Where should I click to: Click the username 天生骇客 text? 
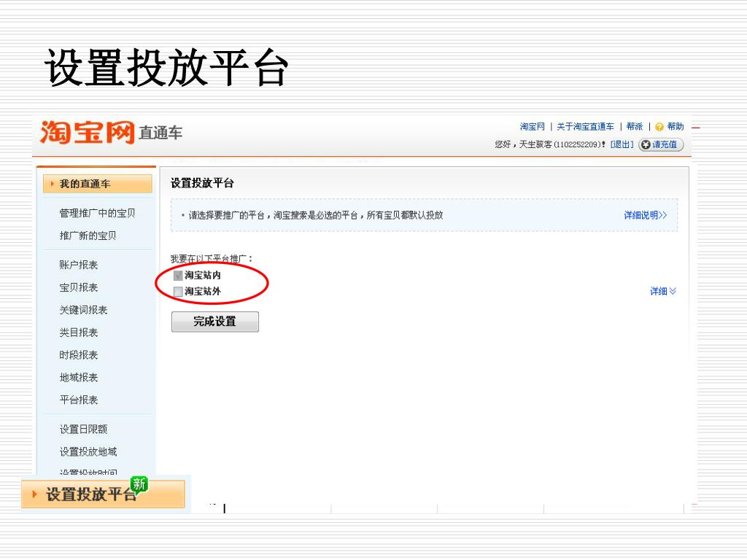point(535,144)
